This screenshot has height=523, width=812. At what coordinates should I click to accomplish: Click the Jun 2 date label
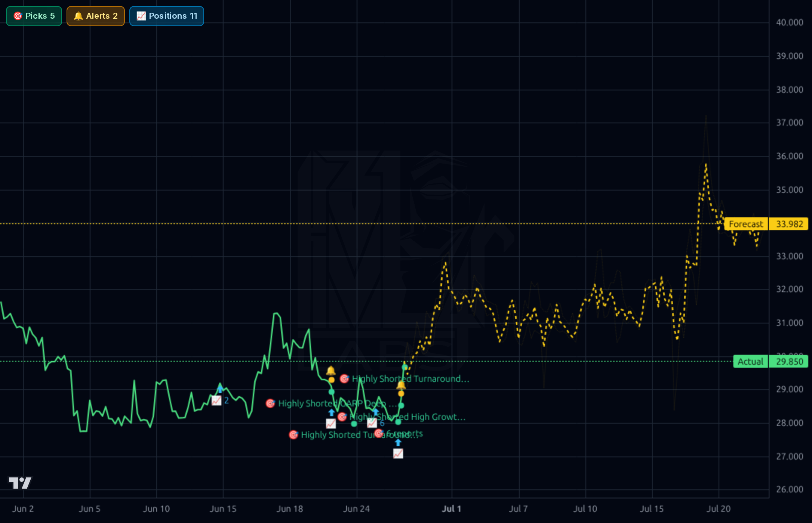pos(23,509)
